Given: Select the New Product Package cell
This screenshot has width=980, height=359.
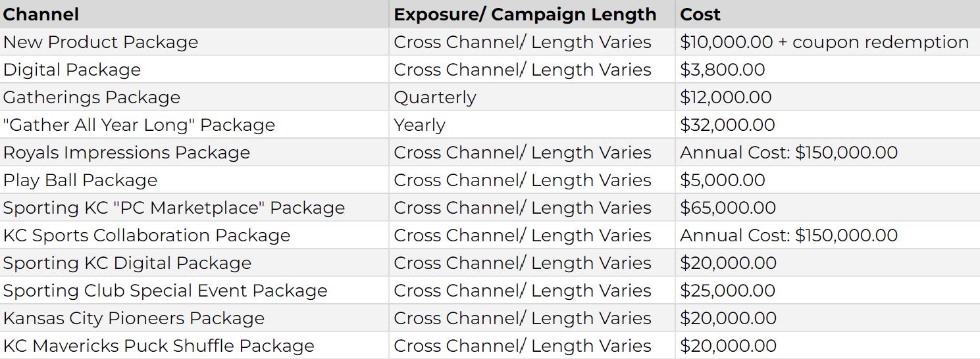Looking at the screenshot, I should 101,42.
